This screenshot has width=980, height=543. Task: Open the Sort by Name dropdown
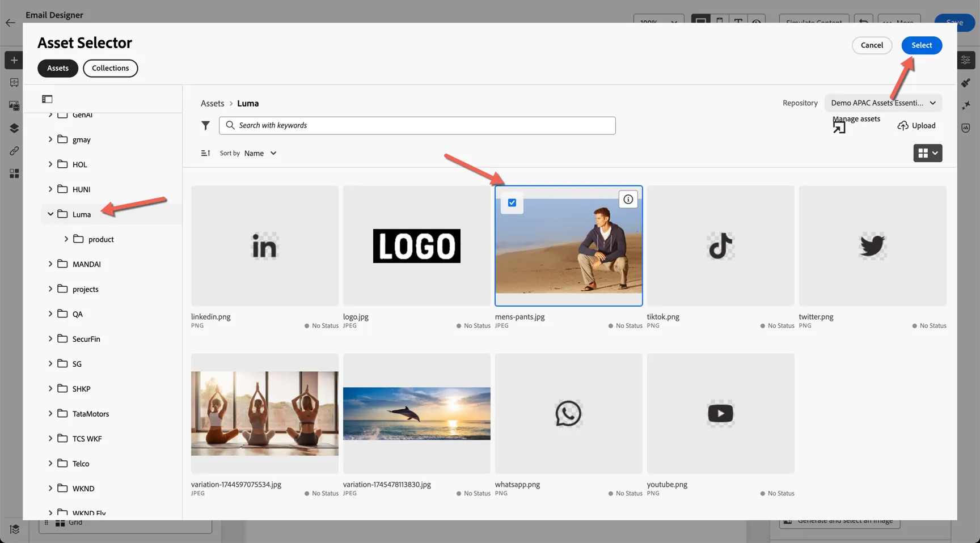(x=260, y=153)
